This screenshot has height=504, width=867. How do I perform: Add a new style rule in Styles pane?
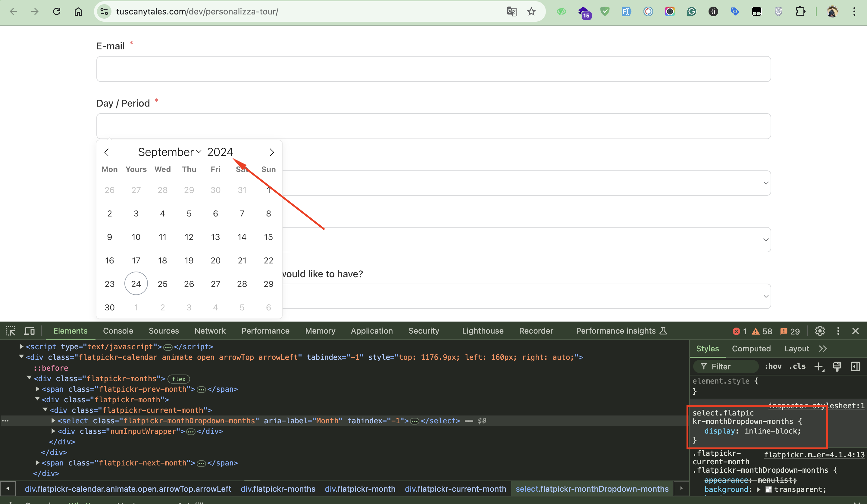tap(819, 366)
